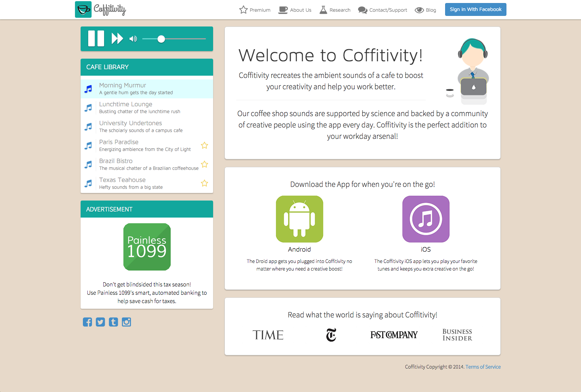The image size is (581, 392).
Task: Choose the Brazil Bistro track
Action: pyautogui.click(x=147, y=165)
